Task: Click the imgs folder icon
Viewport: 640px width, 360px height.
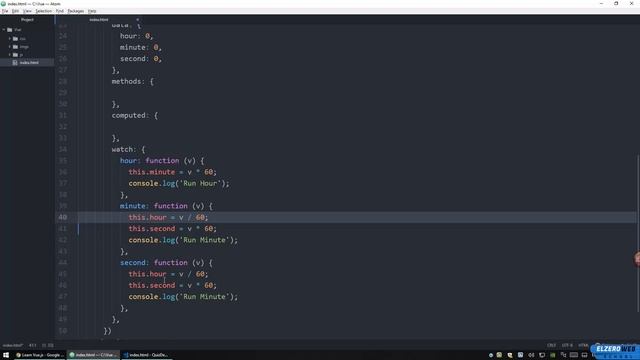Action: [x=16, y=47]
